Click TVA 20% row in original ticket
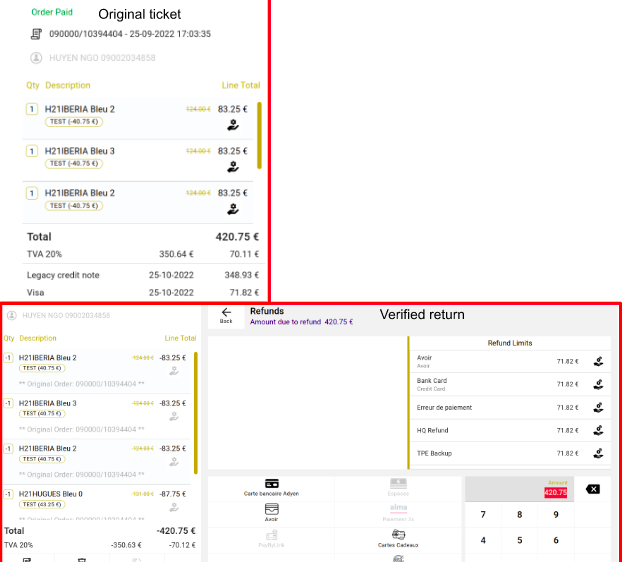Image resolution: width=627 pixels, height=570 pixels. point(143,254)
